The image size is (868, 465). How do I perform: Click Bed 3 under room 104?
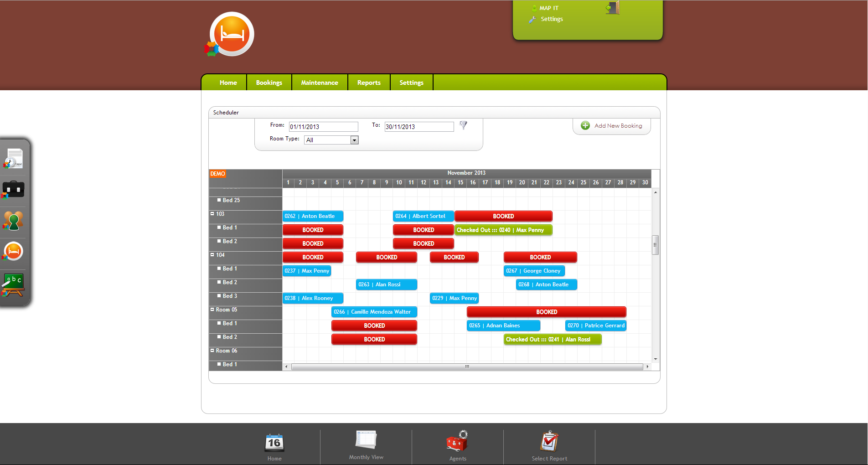[x=230, y=296]
